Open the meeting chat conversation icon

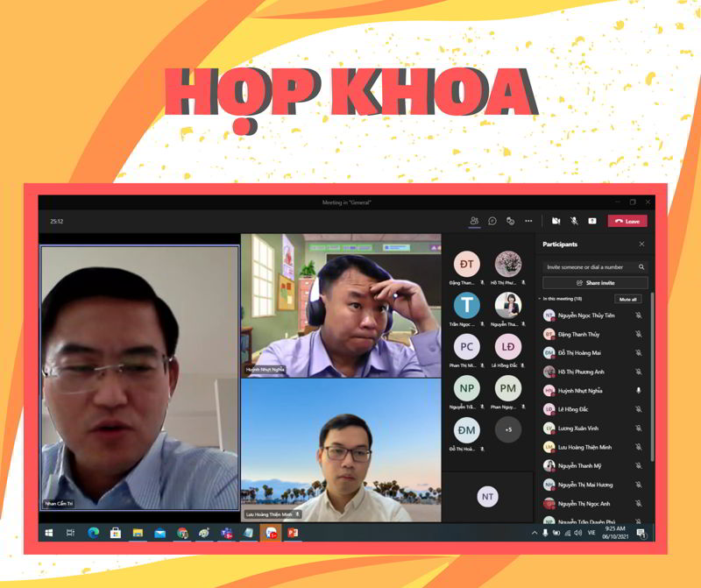(x=492, y=221)
